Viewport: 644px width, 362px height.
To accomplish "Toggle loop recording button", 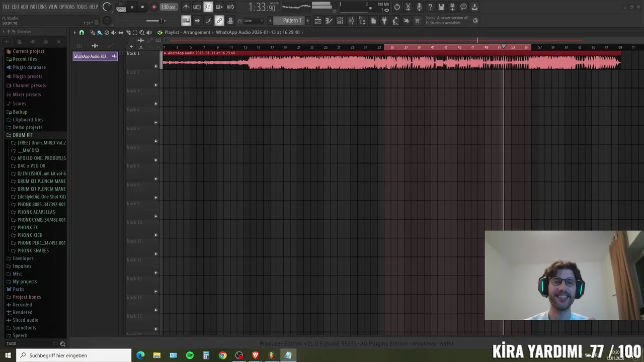I will pos(230,7).
